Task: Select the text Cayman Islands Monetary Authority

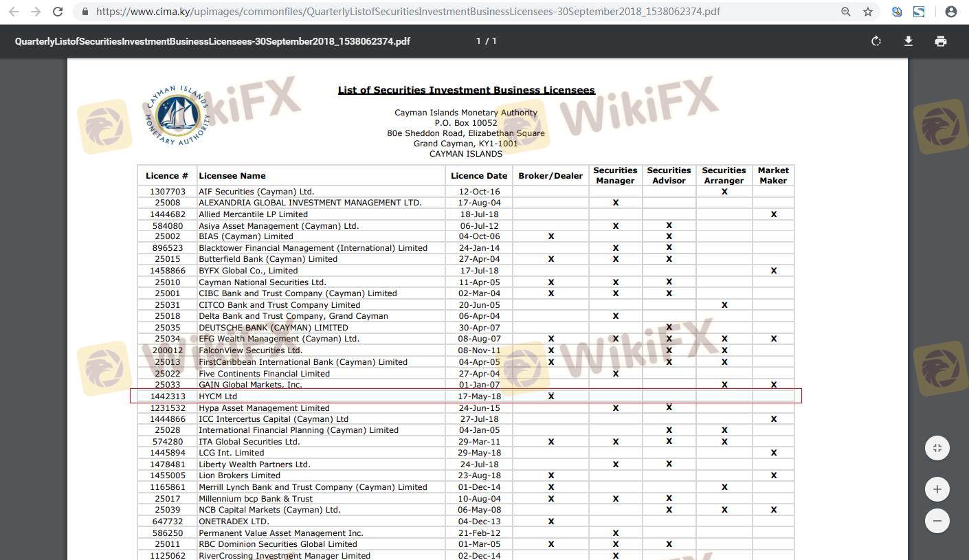Action: [466, 113]
